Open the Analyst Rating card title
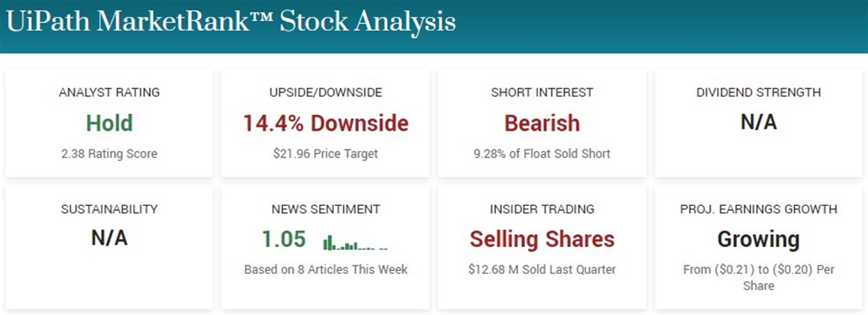 (x=109, y=92)
